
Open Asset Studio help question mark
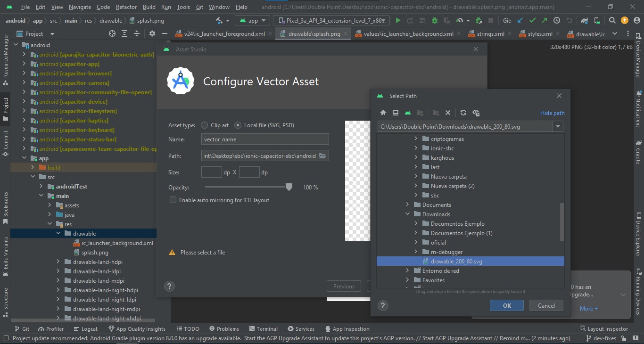click(169, 286)
